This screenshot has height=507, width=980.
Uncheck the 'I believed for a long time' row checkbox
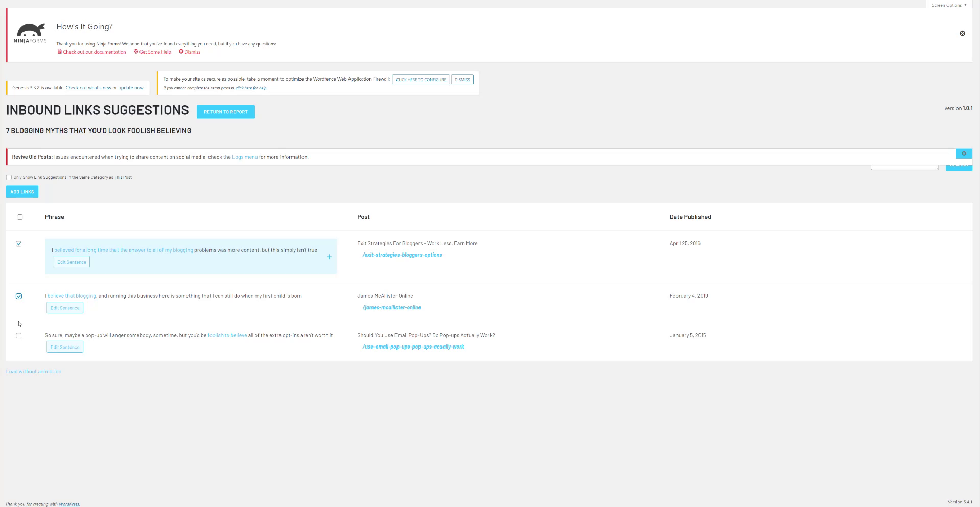click(19, 244)
